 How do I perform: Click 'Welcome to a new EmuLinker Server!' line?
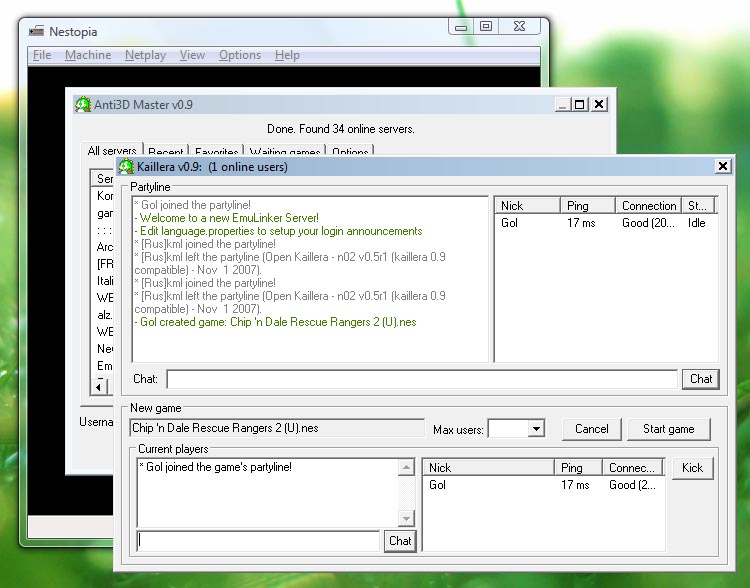pos(227,218)
